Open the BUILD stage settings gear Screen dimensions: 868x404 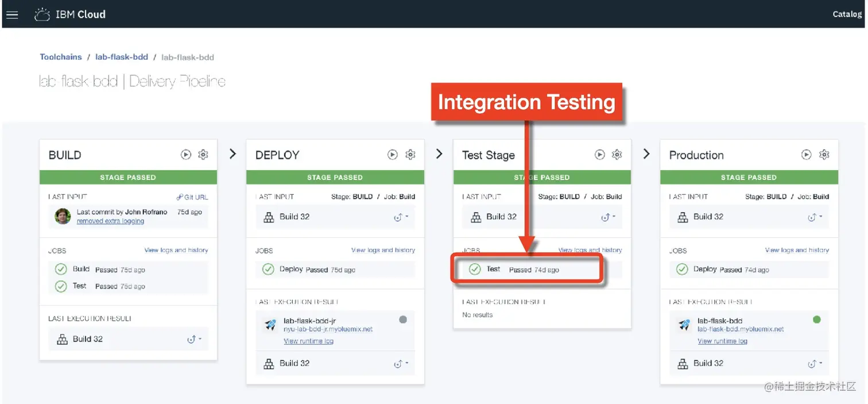coord(203,155)
